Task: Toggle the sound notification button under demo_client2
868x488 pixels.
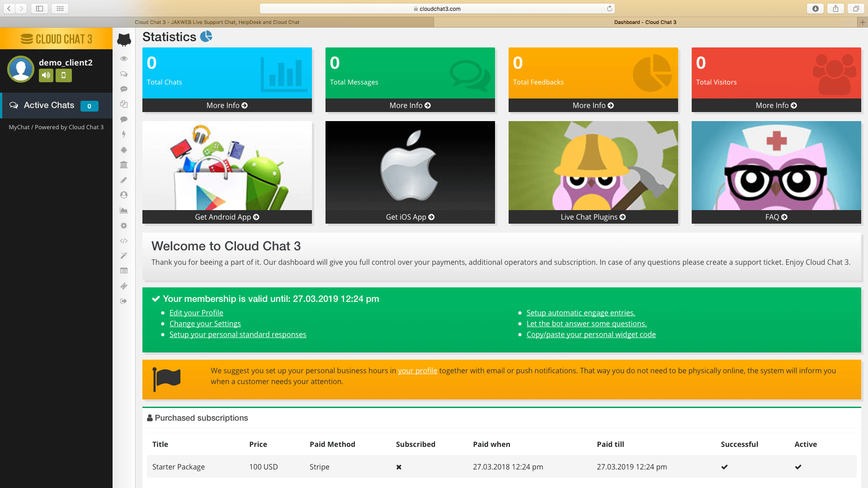Action: pos(46,75)
